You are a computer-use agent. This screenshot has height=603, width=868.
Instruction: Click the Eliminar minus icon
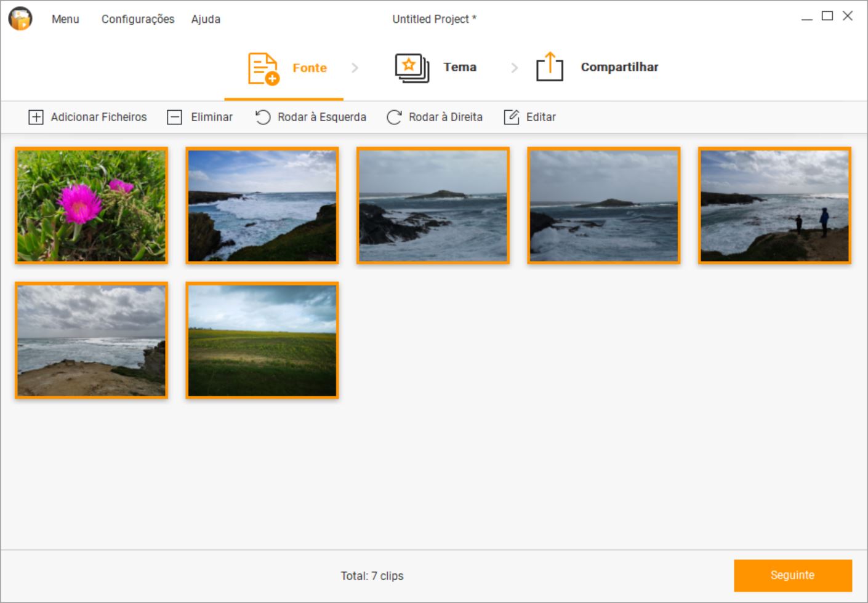[175, 117]
